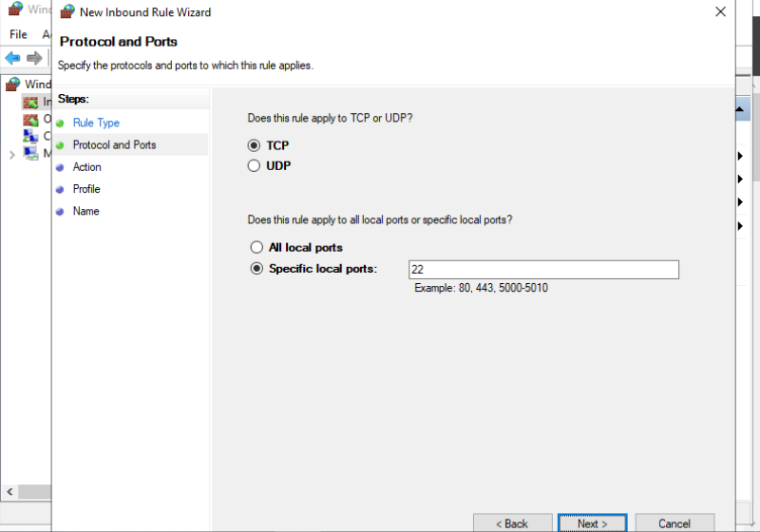Select the Connection Security Rules tree icon

30,136
